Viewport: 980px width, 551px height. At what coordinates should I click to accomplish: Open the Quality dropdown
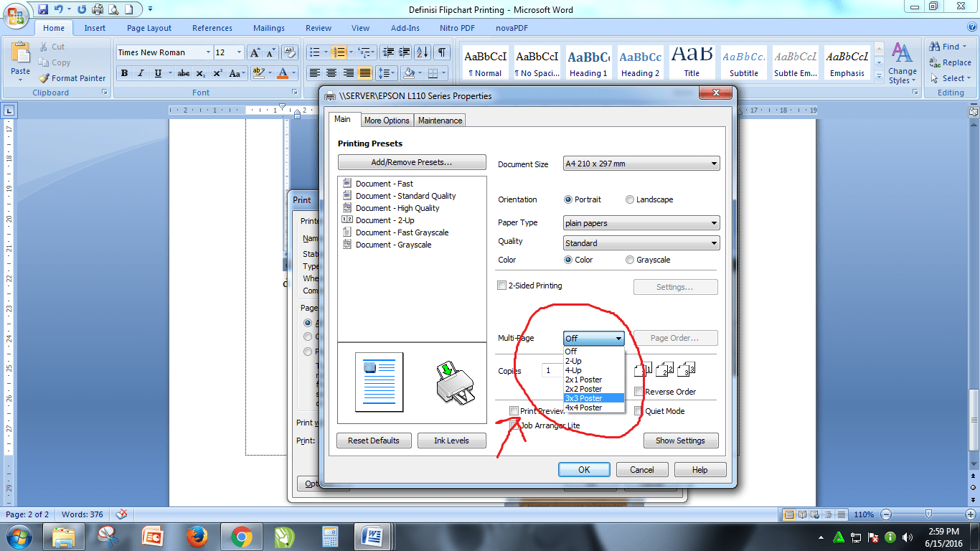coord(641,243)
